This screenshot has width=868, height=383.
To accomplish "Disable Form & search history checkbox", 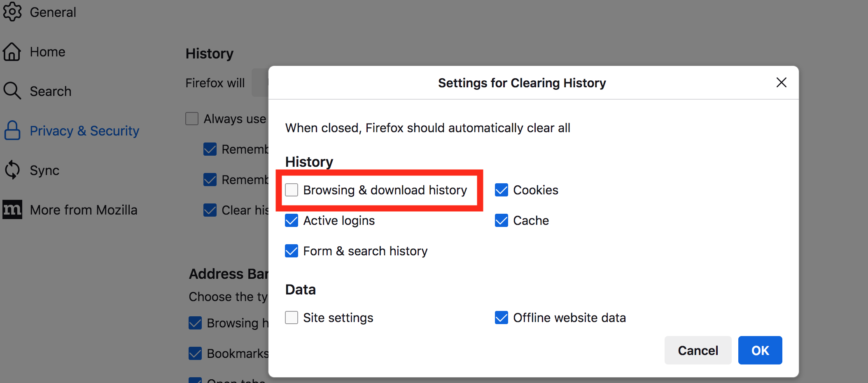I will click(x=292, y=251).
